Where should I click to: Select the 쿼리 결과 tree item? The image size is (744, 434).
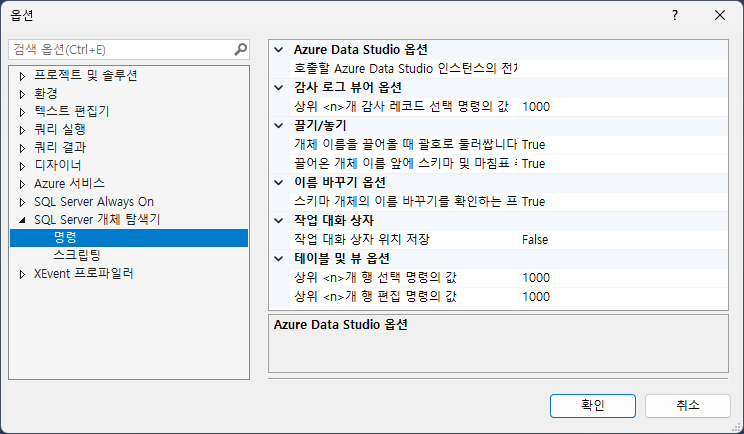(60, 148)
